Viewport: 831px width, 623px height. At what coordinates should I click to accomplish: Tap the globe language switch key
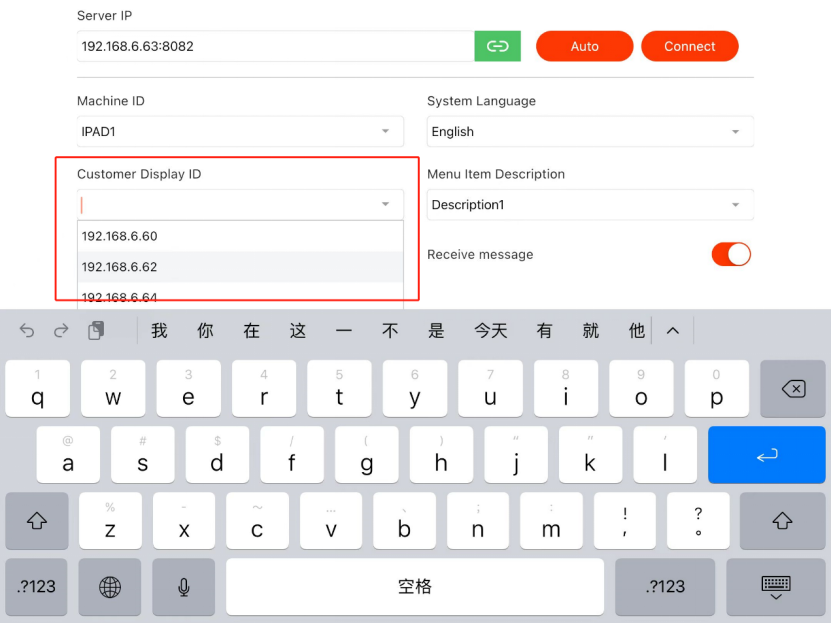tap(110, 587)
